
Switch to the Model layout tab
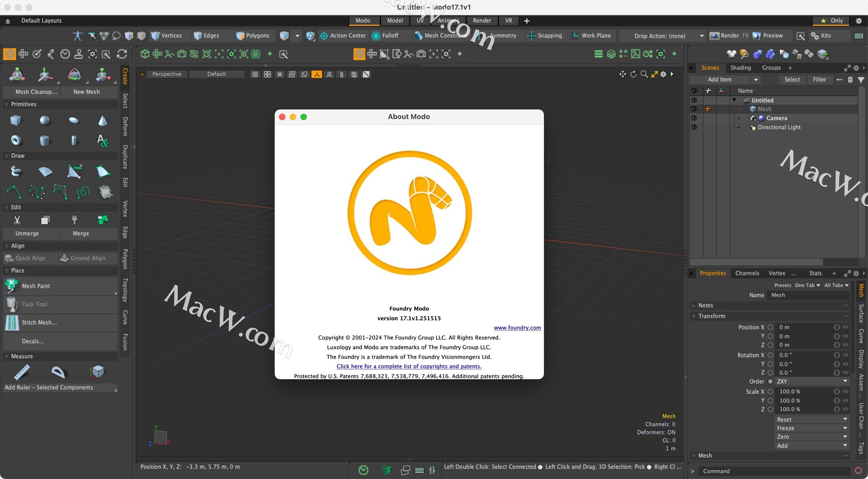click(395, 21)
